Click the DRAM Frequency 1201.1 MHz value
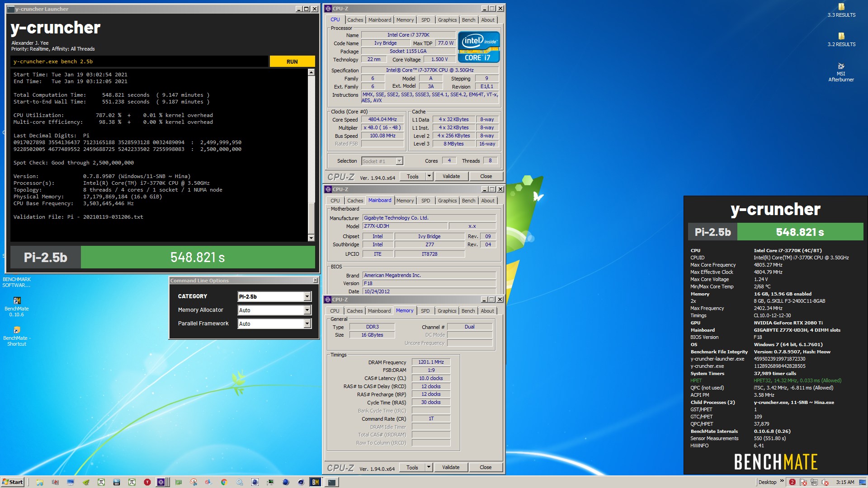The height and width of the screenshot is (488, 868). pyautogui.click(x=431, y=362)
